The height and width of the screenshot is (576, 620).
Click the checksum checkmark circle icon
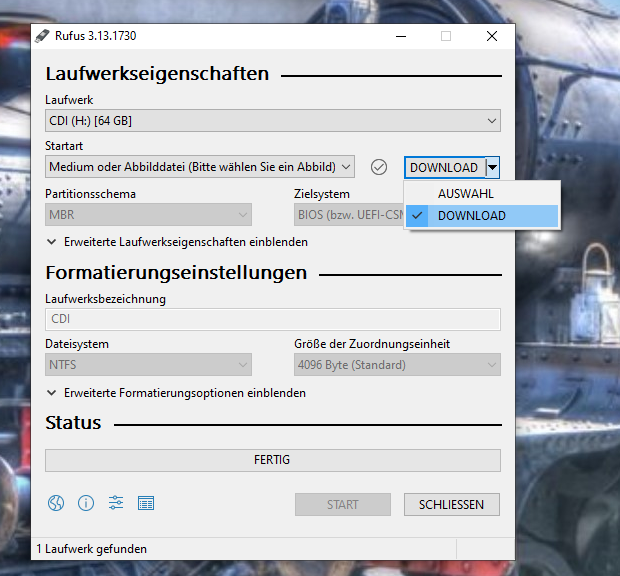379,167
